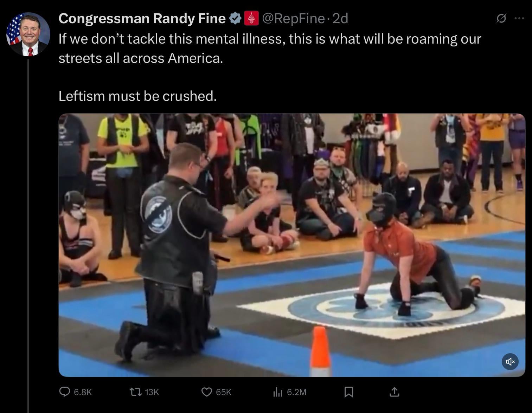Click the 13K reposts count

pos(152,392)
